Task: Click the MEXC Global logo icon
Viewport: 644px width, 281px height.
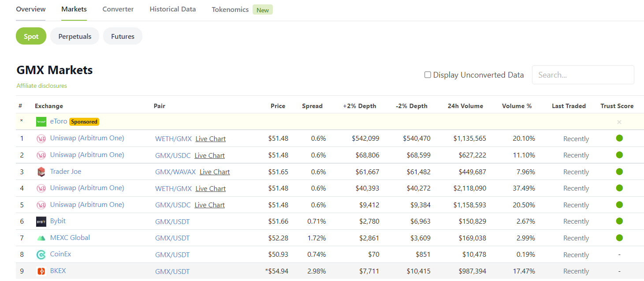Action: pos(41,238)
